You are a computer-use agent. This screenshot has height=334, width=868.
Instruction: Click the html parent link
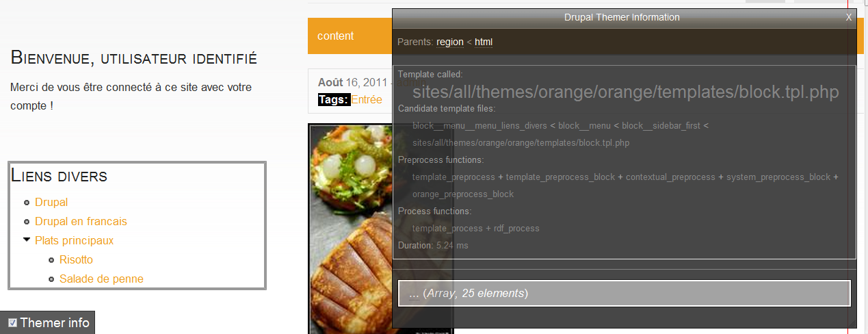(x=484, y=42)
